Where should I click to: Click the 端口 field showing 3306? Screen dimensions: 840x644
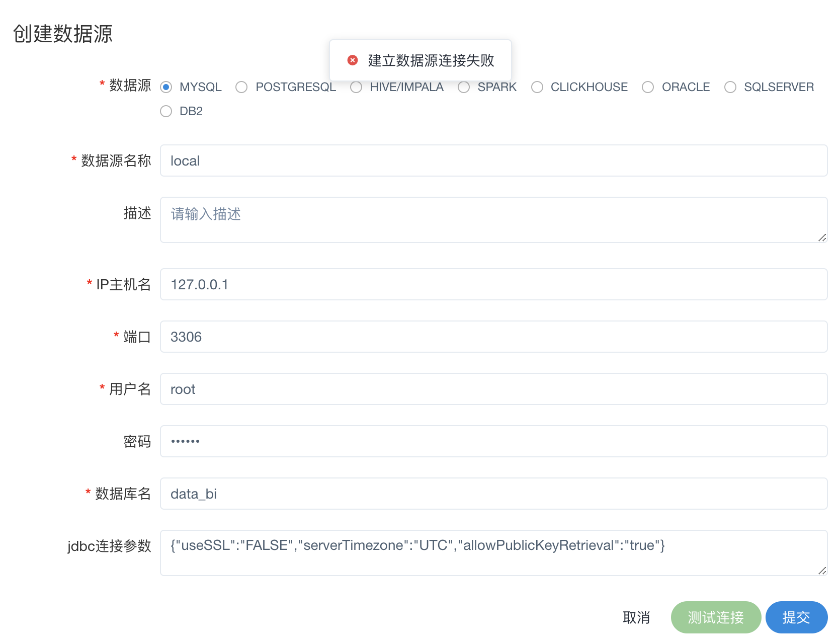pos(493,337)
